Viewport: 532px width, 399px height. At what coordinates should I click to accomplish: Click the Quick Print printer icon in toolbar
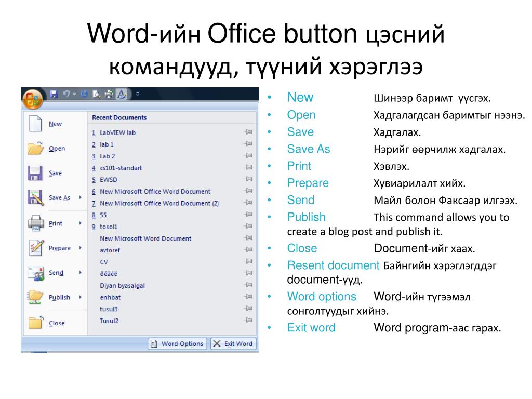point(109,94)
